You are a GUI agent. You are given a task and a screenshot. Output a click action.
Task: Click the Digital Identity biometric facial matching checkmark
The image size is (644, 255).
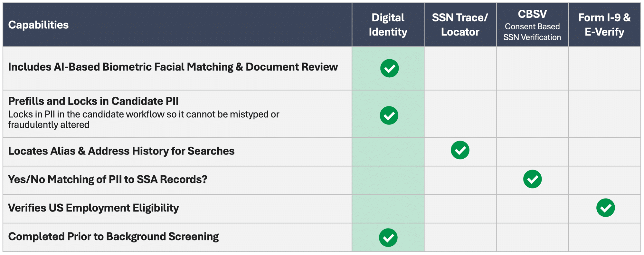point(389,68)
